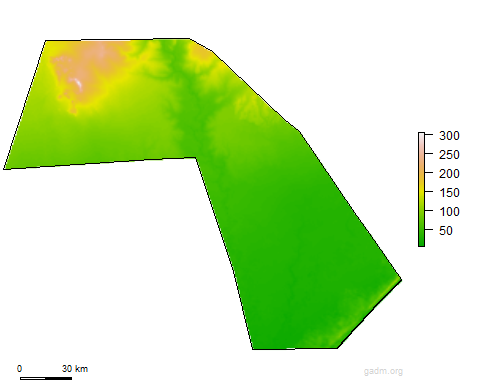The image size is (480, 380).
Task: Click the small pink patch near northeast border
Action: [x=200, y=52]
